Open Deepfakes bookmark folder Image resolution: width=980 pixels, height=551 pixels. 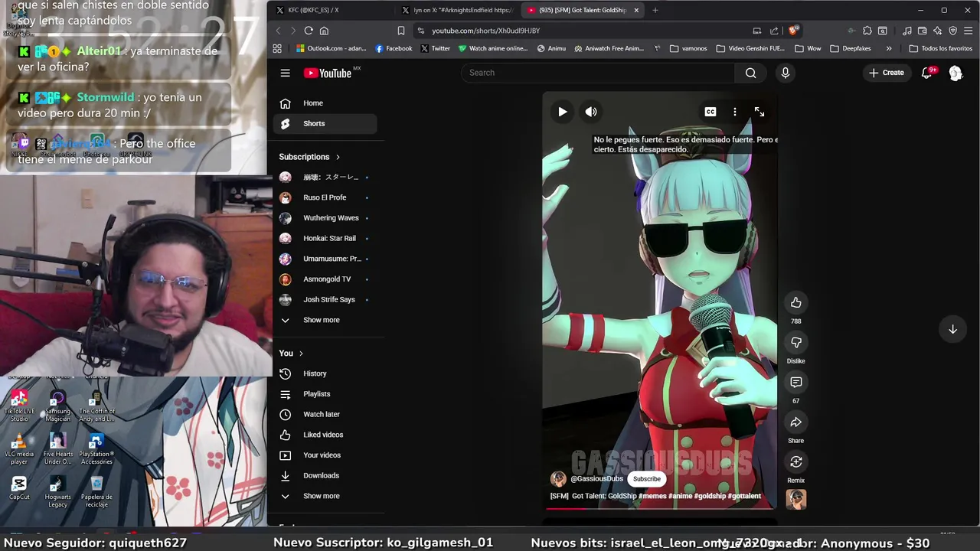tap(851, 48)
